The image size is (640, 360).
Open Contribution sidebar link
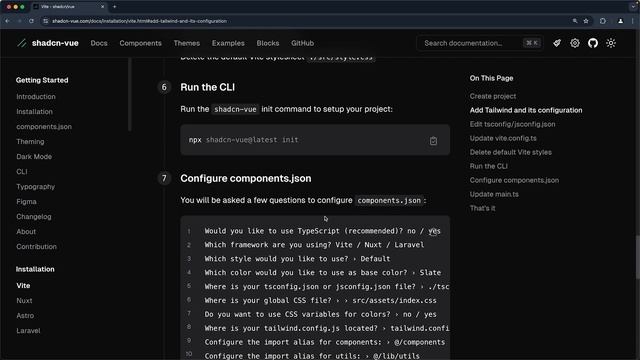(36, 247)
